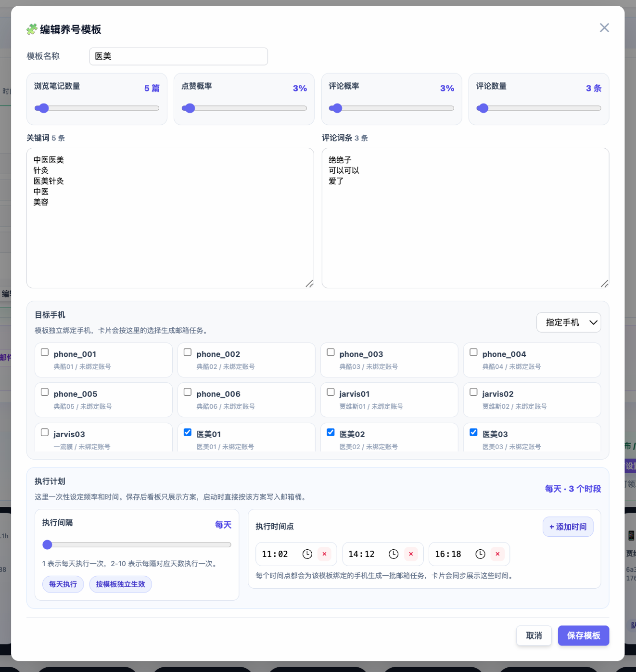
Task: Open clock picker for 11:02 time
Action: point(307,554)
